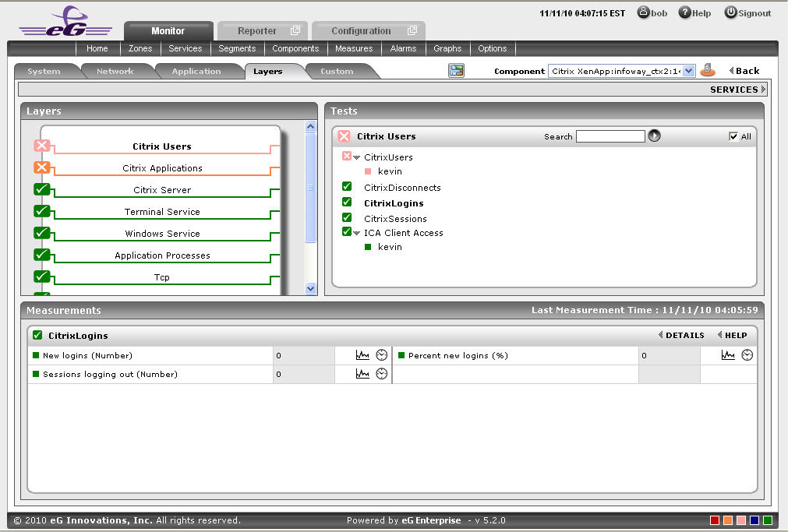
Task: Toggle the All checkbox in Tests
Action: point(733,136)
